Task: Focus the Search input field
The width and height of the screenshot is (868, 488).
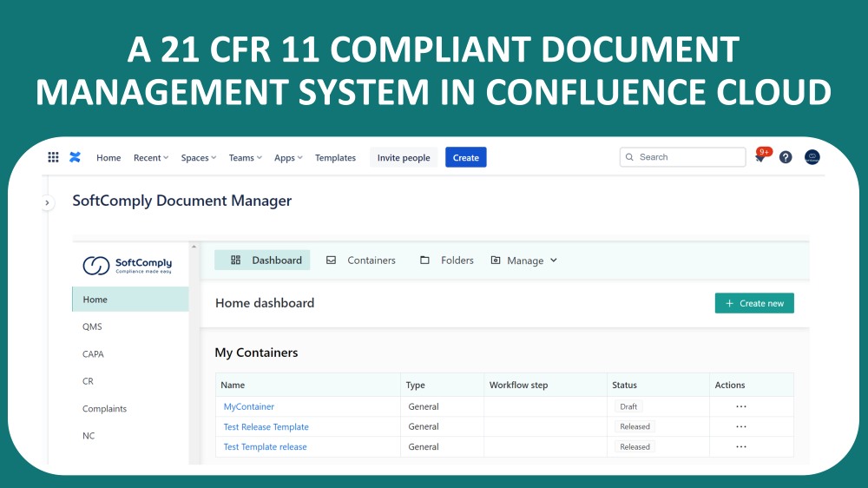Action: click(682, 157)
